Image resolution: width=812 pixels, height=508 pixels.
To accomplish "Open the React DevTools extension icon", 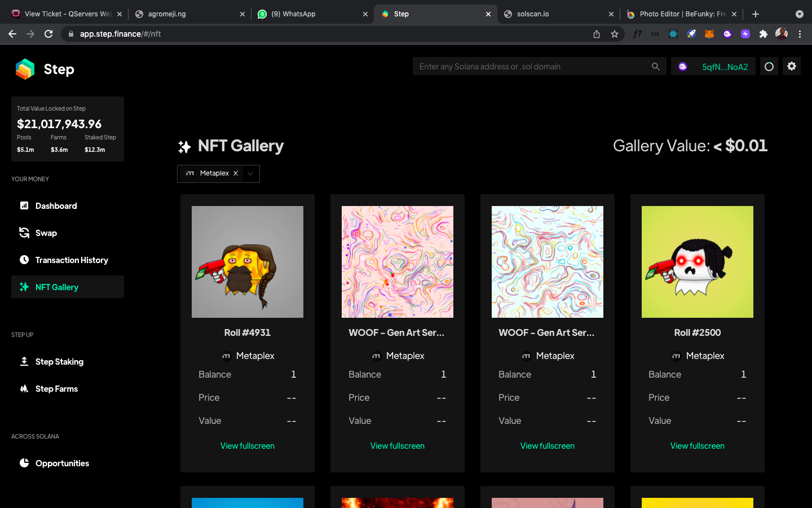I will point(673,34).
